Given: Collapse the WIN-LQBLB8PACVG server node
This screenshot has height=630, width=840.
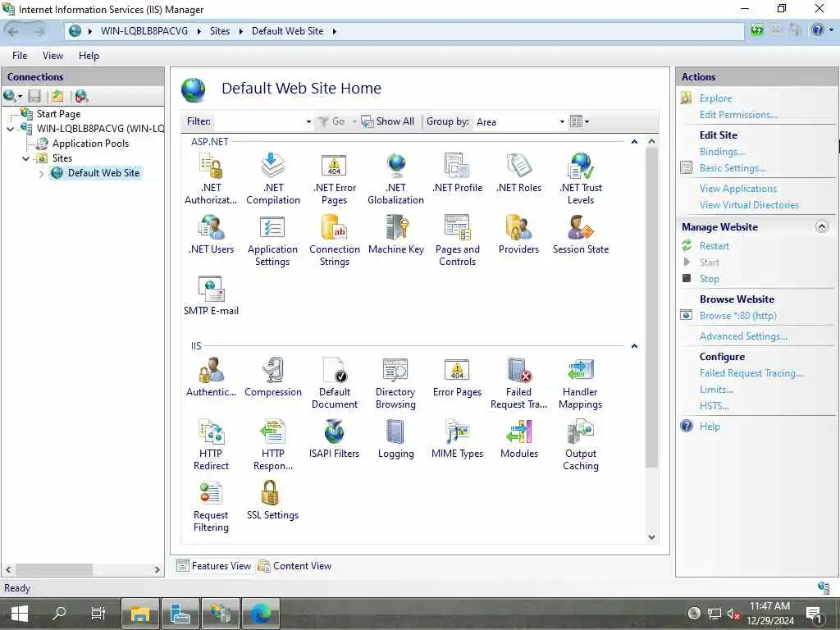Looking at the screenshot, I should (x=10, y=129).
